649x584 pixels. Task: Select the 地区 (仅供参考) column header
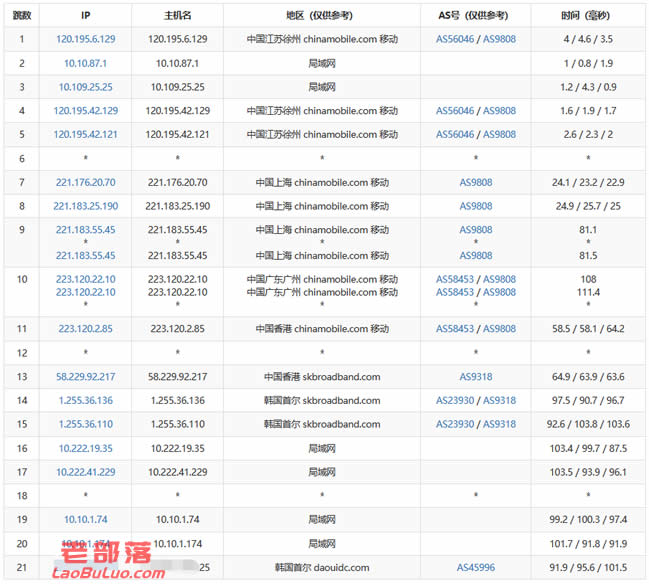[320, 16]
